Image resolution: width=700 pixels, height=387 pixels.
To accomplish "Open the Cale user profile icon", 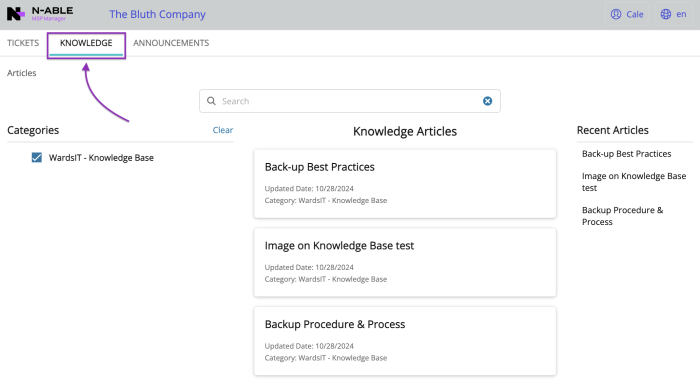I will pyautogui.click(x=616, y=14).
